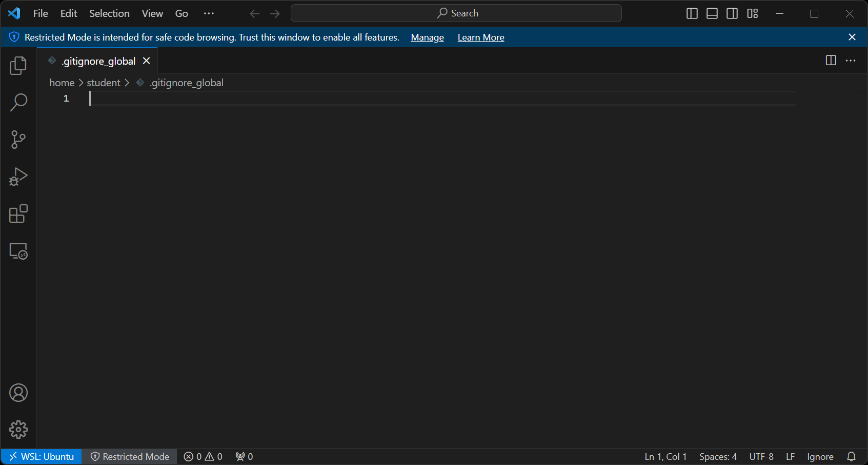Open the Search view from the sidebar
868x465 pixels.
point(18,102)
